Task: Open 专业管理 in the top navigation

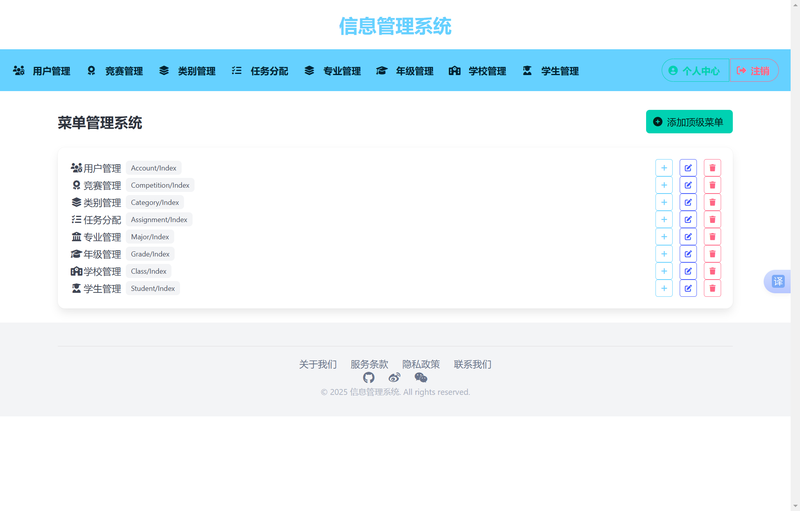Action: tap(333, 71)
